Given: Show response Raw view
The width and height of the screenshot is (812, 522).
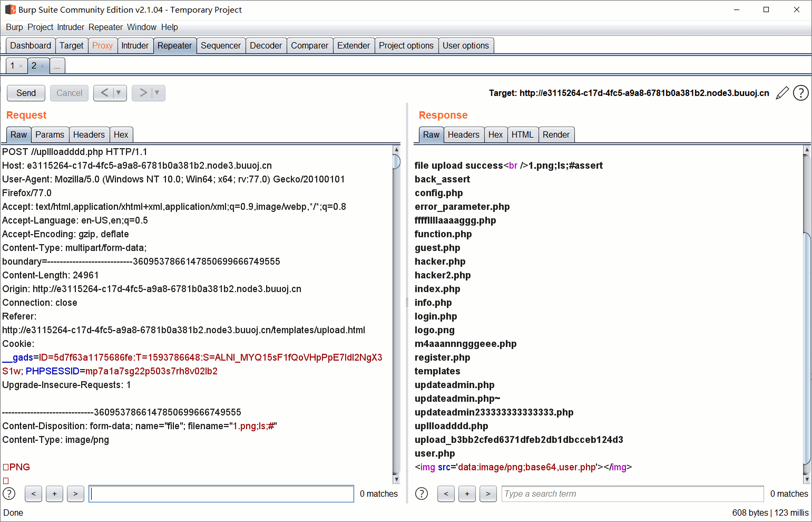Looking at the screenshot, I should click(431, 135).
